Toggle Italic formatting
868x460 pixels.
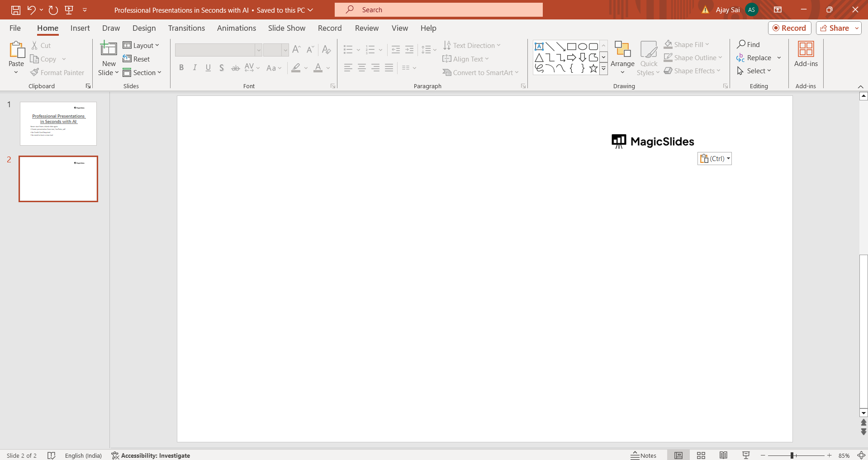tap(194, 68)
